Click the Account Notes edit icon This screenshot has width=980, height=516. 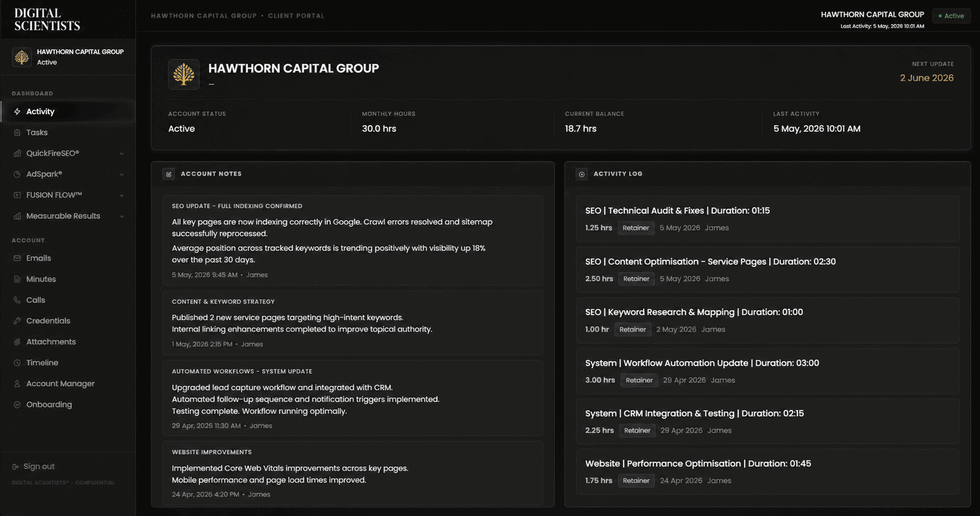pyautogui.click(x=168, y=174)
